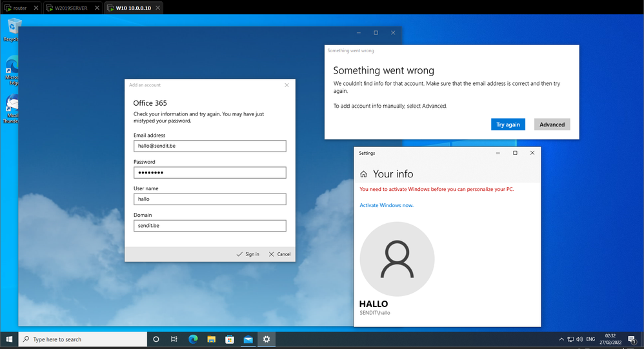Close the router VM tab

[x=36, y=8]
